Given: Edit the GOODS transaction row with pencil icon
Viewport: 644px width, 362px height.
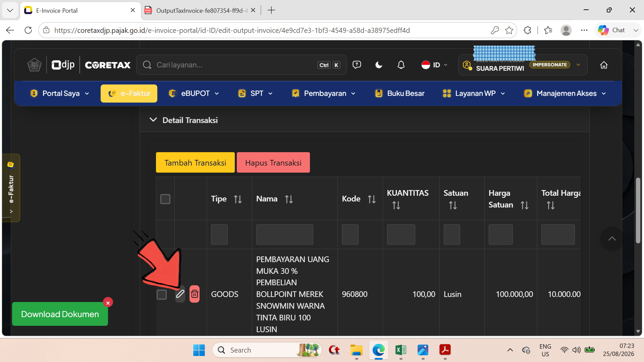Looking at the screenshot, I should coord(180,294).
